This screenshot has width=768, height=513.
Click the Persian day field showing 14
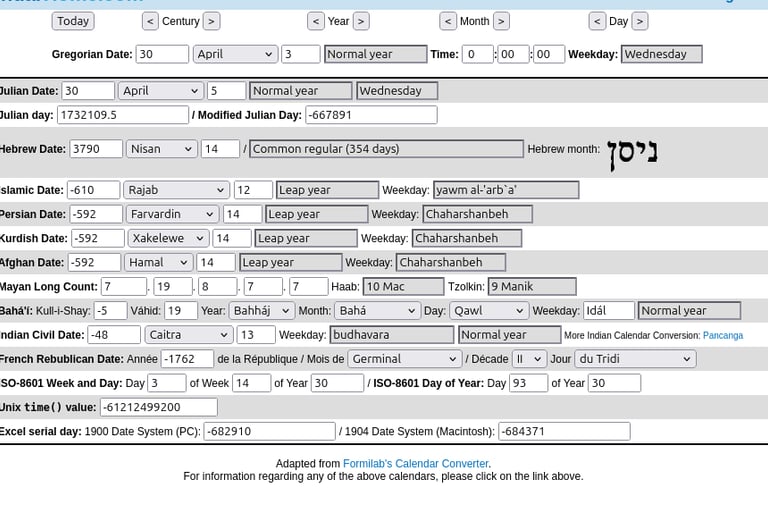click(242, 214)
